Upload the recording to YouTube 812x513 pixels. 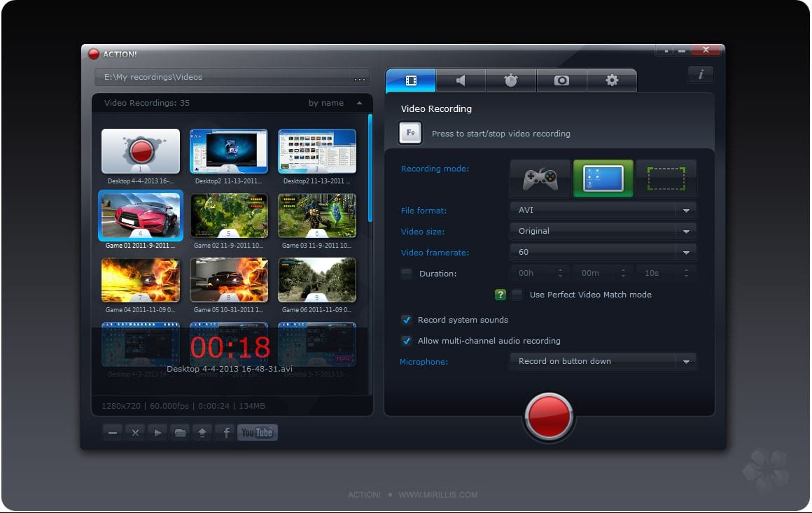(x=257, y=433)
